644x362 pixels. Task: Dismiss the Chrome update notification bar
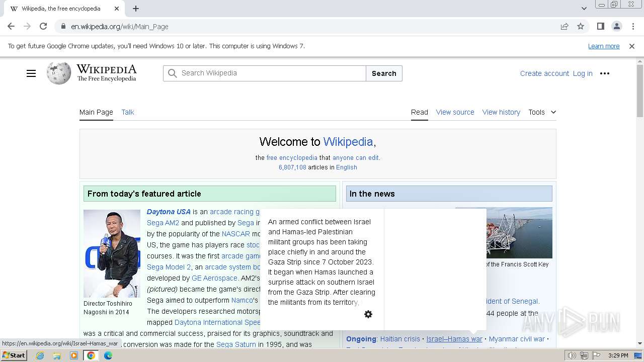coord(632,46)
